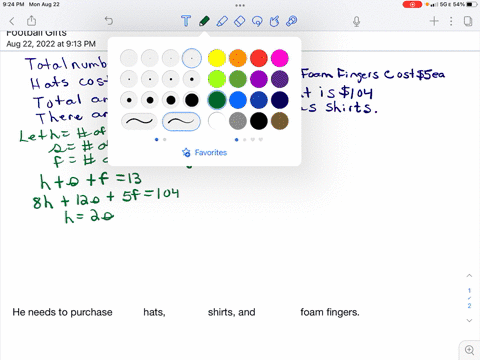This screenshot has width=480, height=360.
Task: Choose the bright purple color swatch
Action: [x=259, y=79]
